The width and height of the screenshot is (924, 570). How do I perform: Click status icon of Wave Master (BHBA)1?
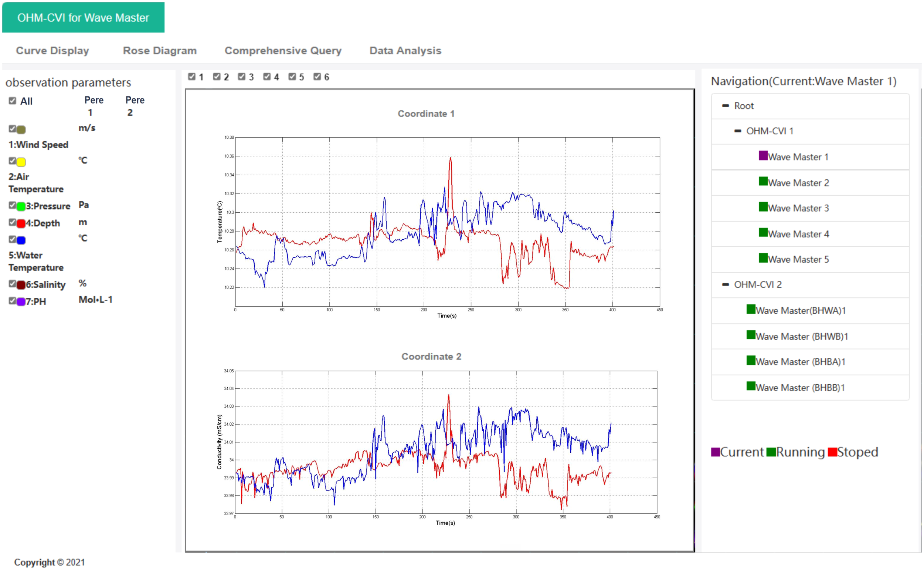(751, 361)
